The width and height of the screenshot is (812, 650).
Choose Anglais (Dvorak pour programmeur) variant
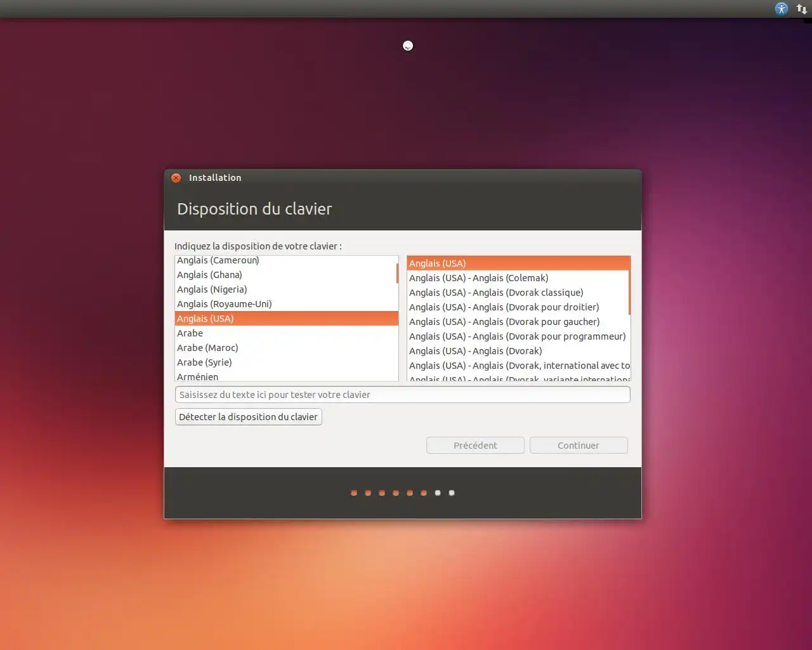click(518, 336)
